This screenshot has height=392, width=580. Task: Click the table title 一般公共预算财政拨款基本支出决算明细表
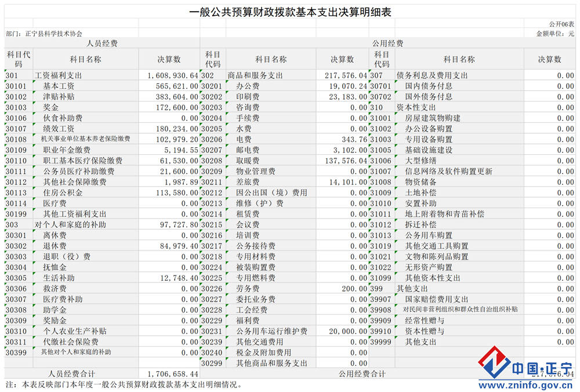tap(290, 12)
